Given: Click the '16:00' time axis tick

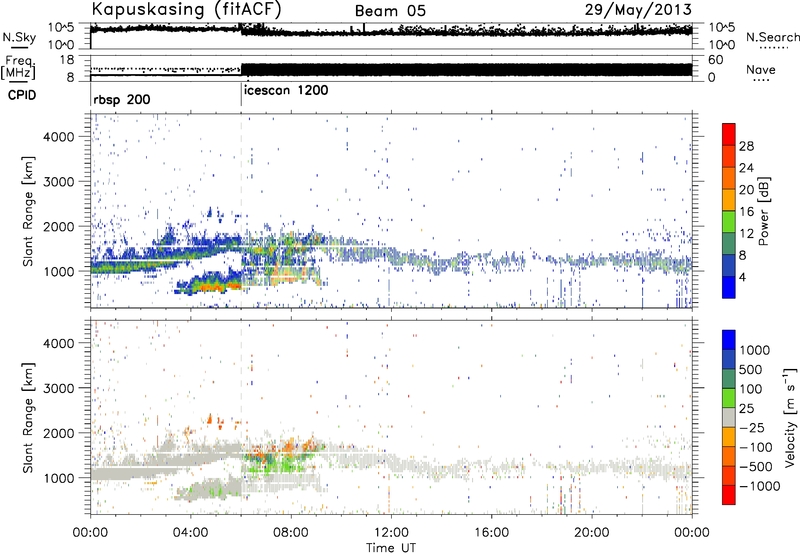Looking at the screenshot, I should [491, 533].
